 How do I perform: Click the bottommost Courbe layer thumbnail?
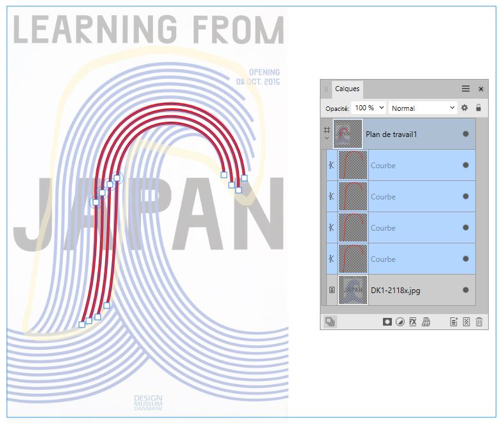pyautogui.click(x=352, y=259)
